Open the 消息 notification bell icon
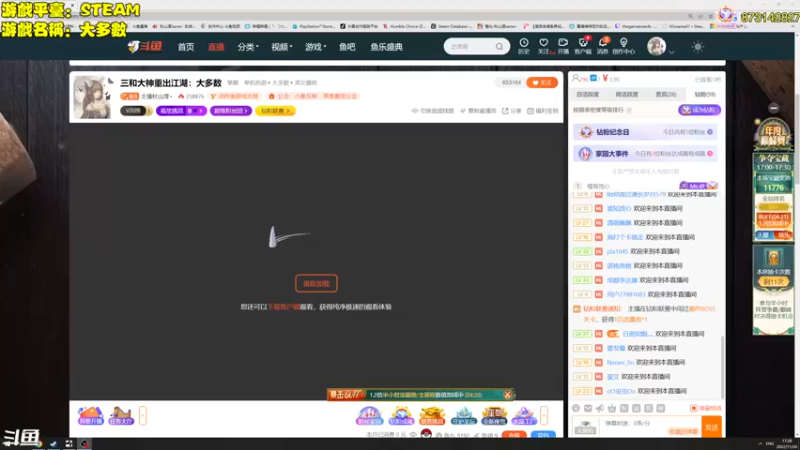The width and height of the screenshot is (800, 450). (603, 46)
